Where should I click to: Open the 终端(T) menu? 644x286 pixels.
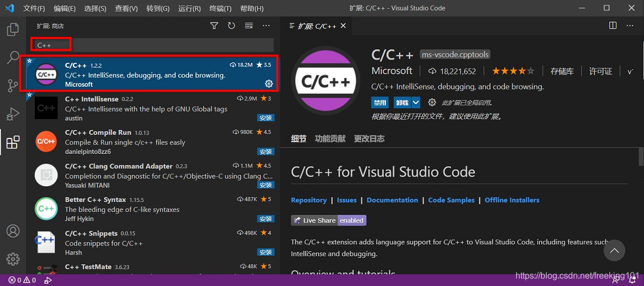click(221, 8)
